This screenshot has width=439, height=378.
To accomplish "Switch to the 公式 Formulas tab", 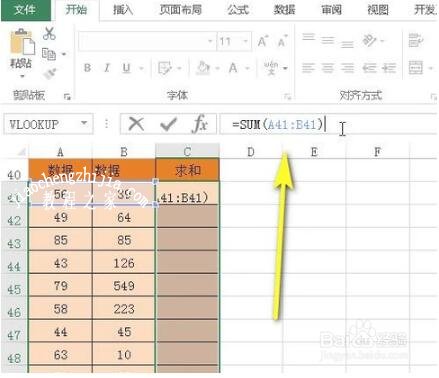I will [x=238, y=10].
